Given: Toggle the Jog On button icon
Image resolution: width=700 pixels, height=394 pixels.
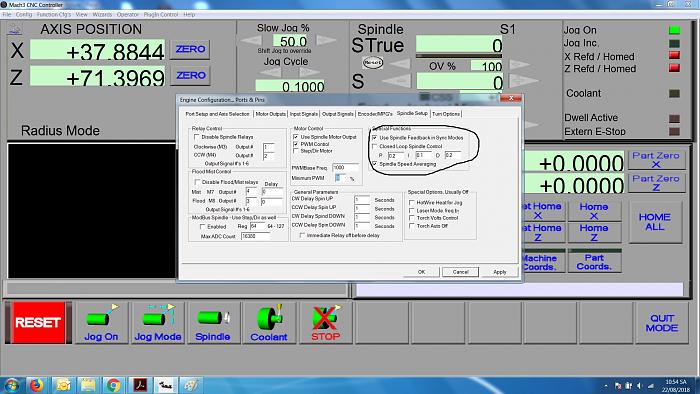Looking at the screenshot, I should coord(101,322).
